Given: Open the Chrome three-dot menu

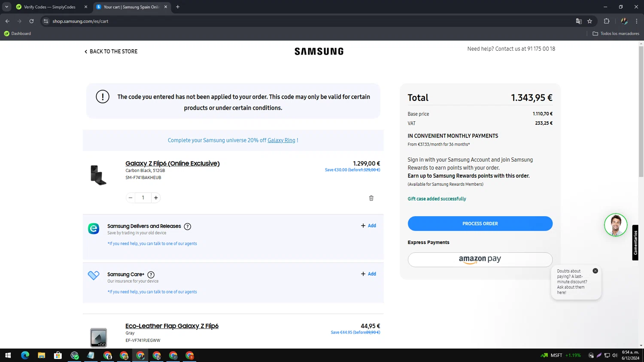Looking at the screenshot, I should click(x=637, y=21).
